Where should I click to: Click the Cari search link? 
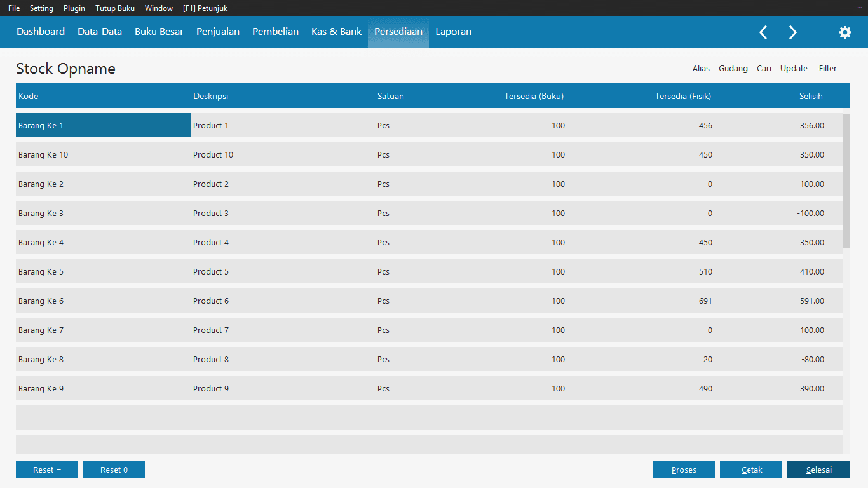click(764, 69)
